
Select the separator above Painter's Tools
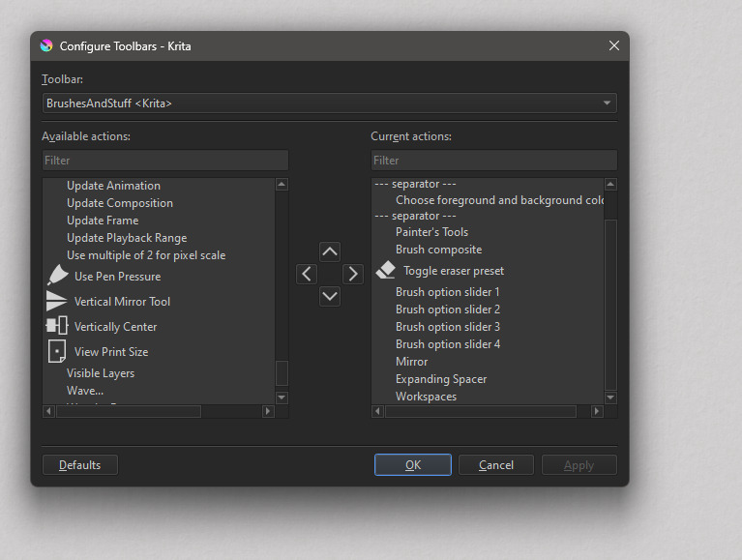(x=415, y=216)
